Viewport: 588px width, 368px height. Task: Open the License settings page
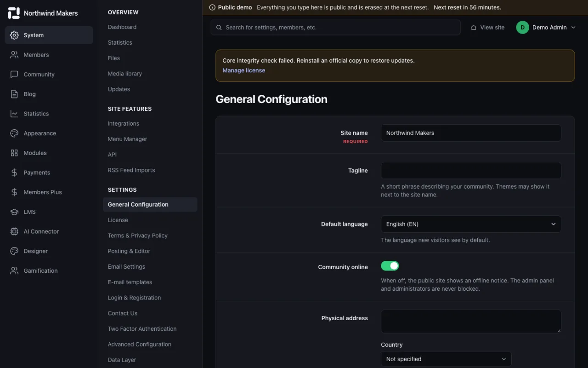pyautogui.click(x=118, y=220)
